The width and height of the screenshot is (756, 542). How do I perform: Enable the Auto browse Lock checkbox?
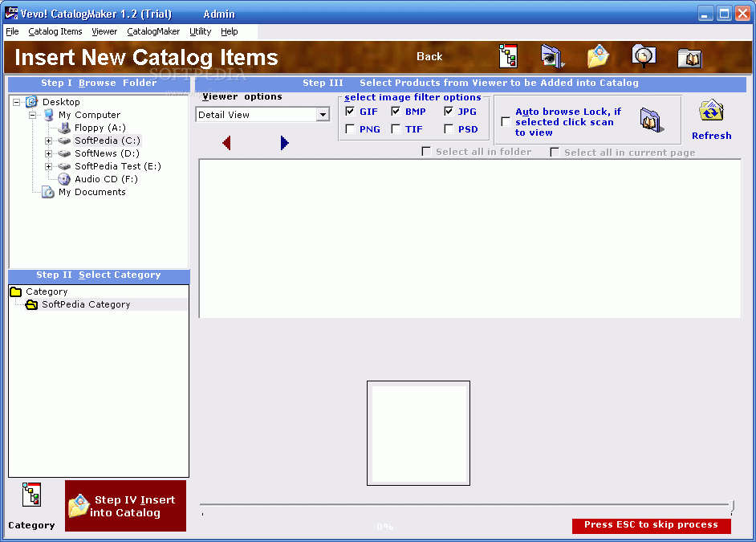(x=506, y=121)
